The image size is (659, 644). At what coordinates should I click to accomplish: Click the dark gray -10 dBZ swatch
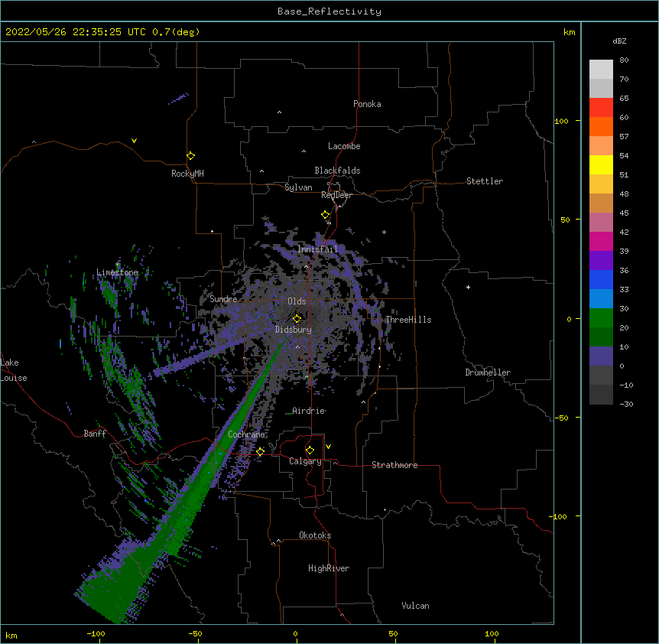[x=601, y=395]
